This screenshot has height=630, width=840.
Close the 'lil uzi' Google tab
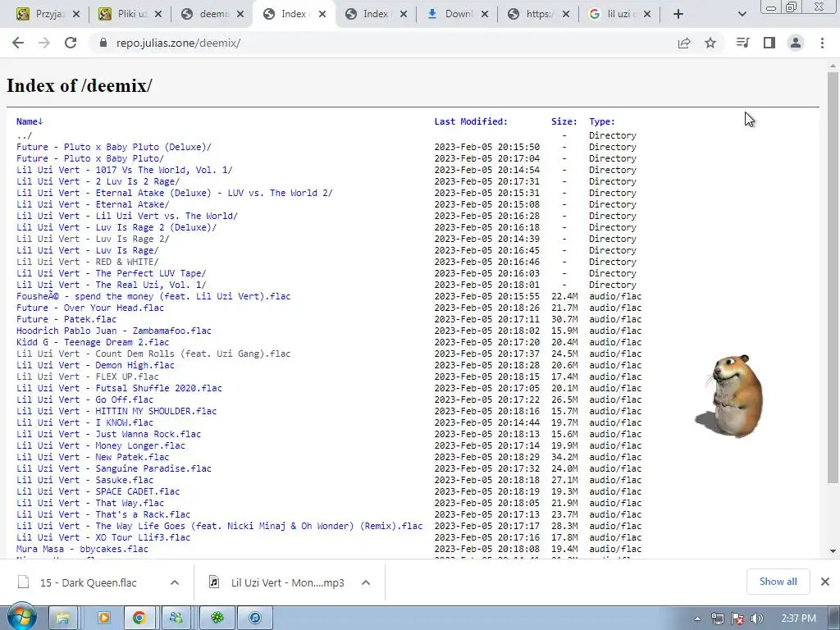point(647,15)
